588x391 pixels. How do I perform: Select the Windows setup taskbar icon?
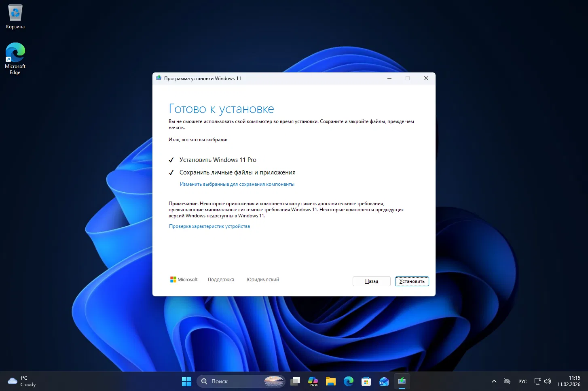point(402,381)
